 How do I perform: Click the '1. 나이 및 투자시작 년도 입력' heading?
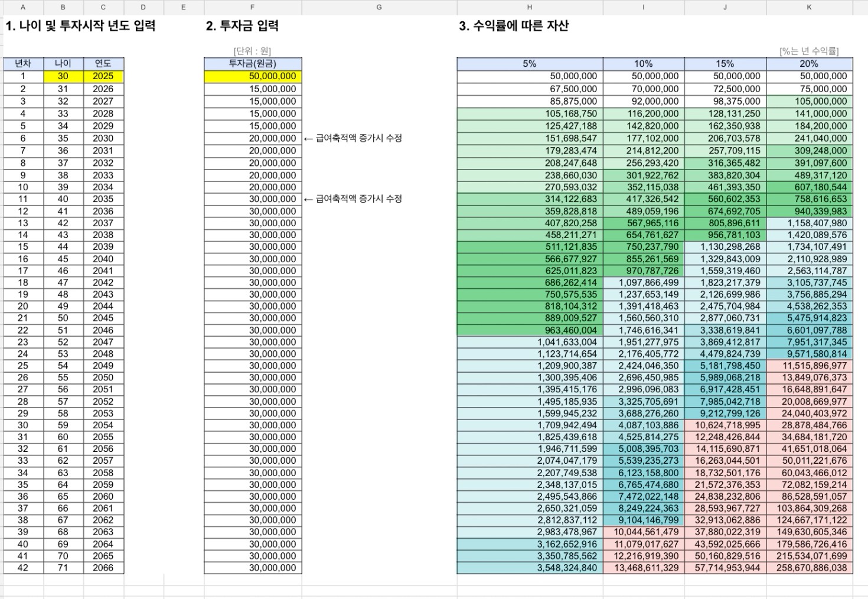click(x=80, y=26)
